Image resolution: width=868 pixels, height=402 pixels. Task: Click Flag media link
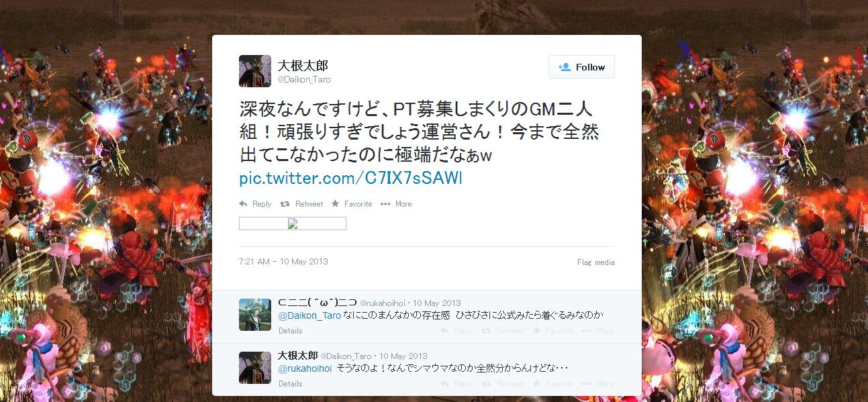(x=595, y=262)
